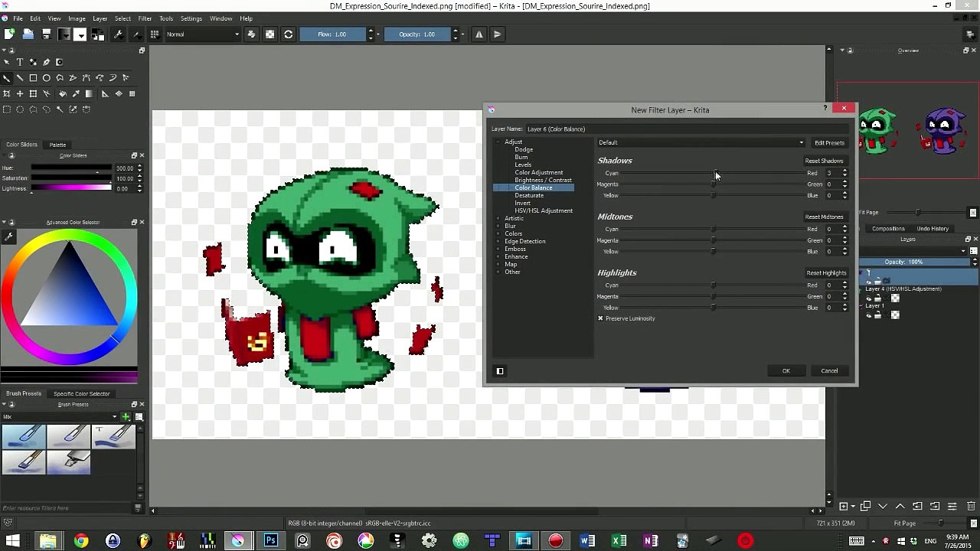Select HSV/HSL Adjustment filter
Image resolution: width=980 pixels, height=551 pixels.
pos(544,210)
